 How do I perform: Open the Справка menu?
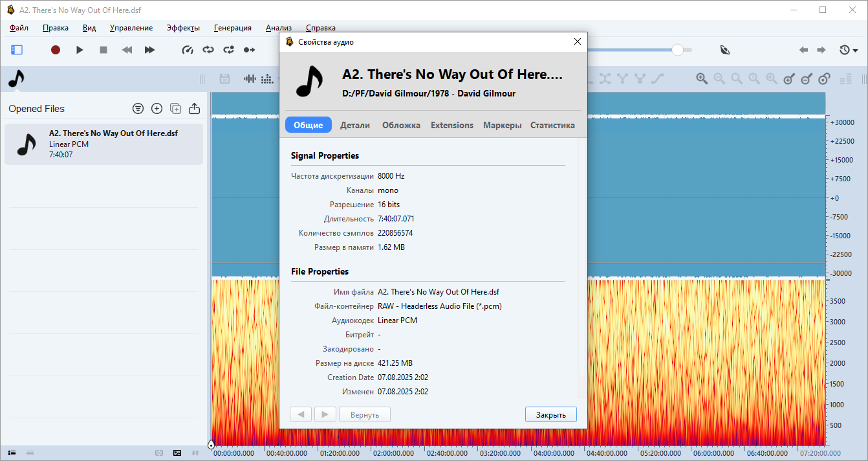tap(320, 28)
